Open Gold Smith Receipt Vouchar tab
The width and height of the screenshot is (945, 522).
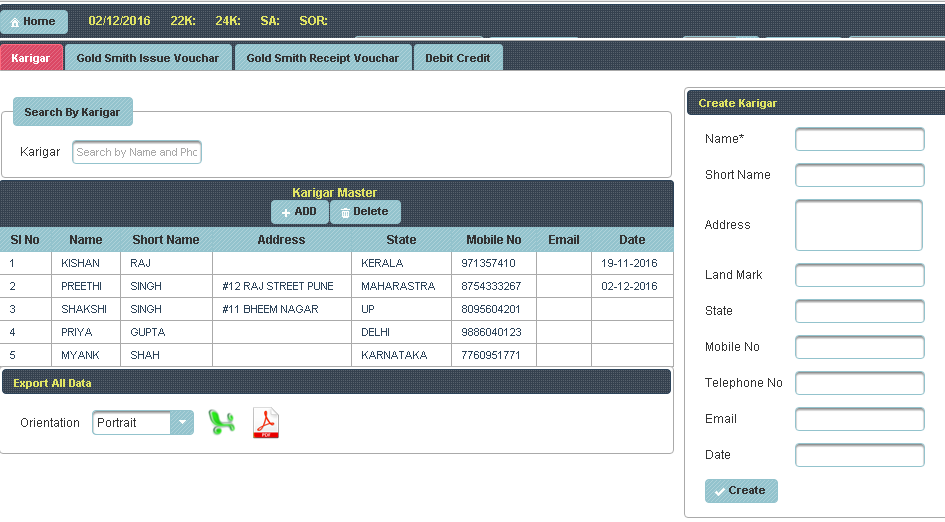pyautogui.click(x=322, y=58)
